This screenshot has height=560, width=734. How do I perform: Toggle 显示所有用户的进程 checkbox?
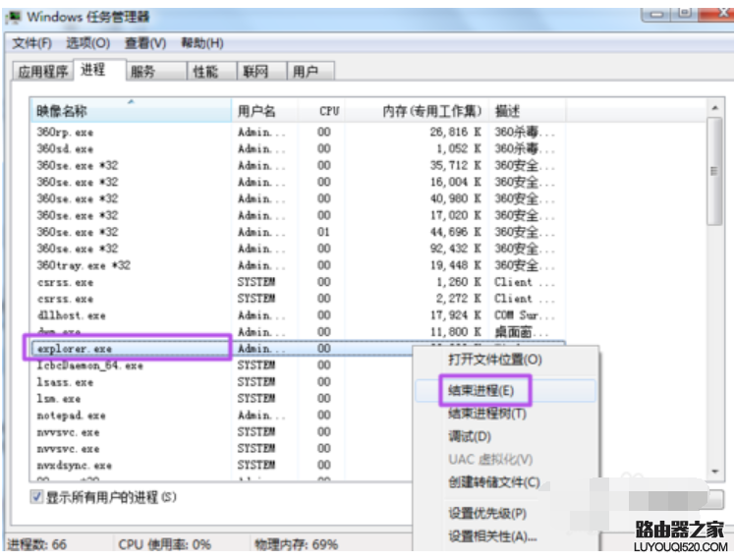click(36, 497)
